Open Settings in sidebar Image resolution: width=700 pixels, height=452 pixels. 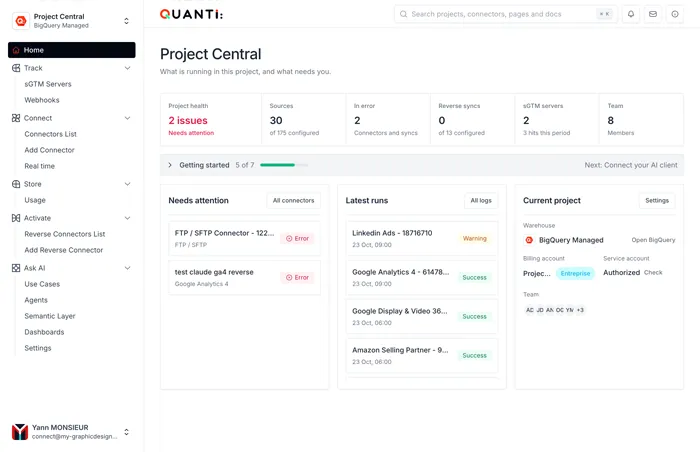coord(38,348)
